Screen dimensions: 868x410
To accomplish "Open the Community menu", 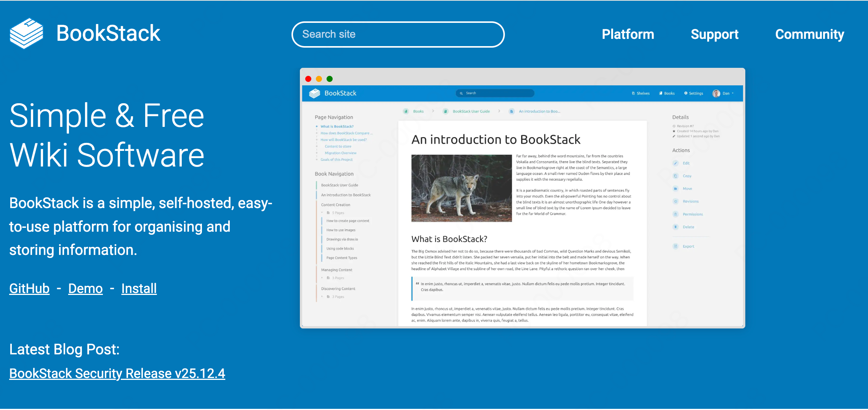I will point(810,34).
